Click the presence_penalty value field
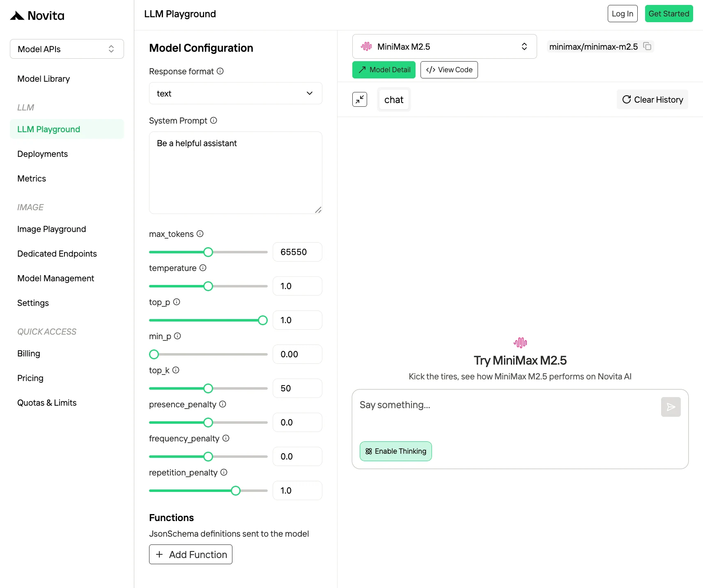 click(297, 423)
